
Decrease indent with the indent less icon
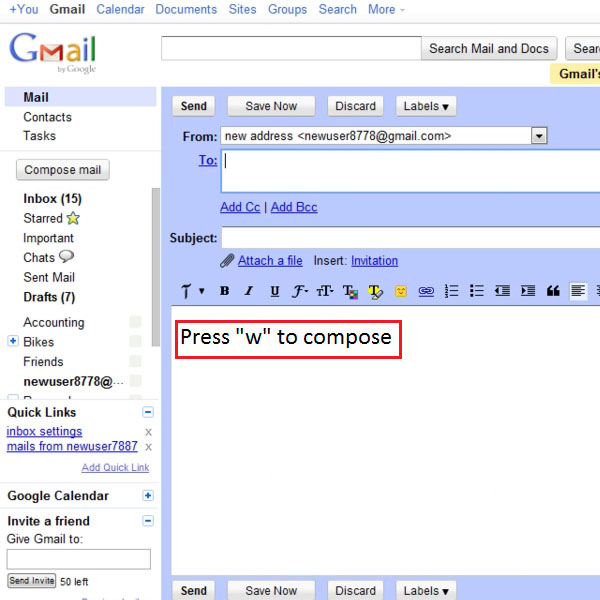tap(502, 291)
